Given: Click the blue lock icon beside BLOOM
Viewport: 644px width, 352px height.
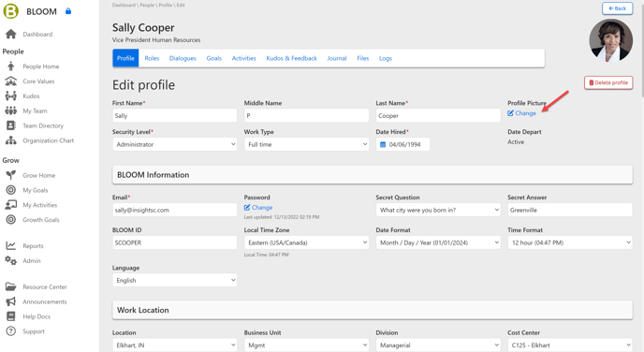Looking at the screenshot, I should (x=68, y=11).
